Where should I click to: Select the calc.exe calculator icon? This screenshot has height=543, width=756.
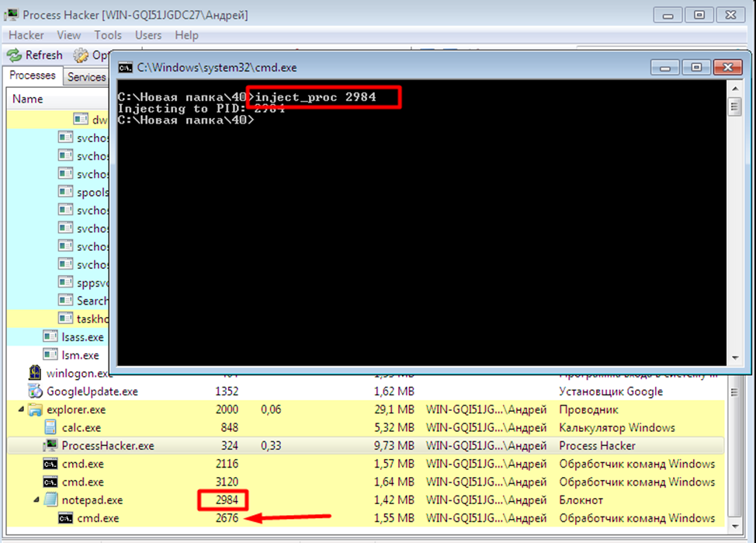tap(50, 427)
